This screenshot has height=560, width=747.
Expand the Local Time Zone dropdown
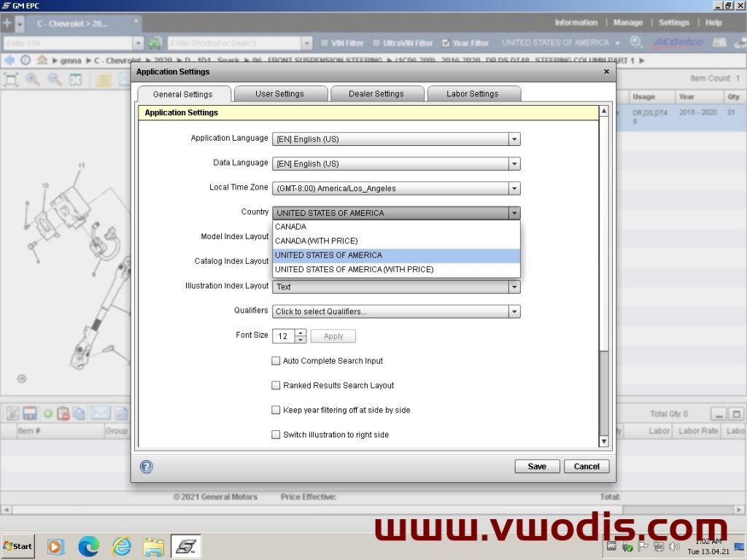pos(514,189)
